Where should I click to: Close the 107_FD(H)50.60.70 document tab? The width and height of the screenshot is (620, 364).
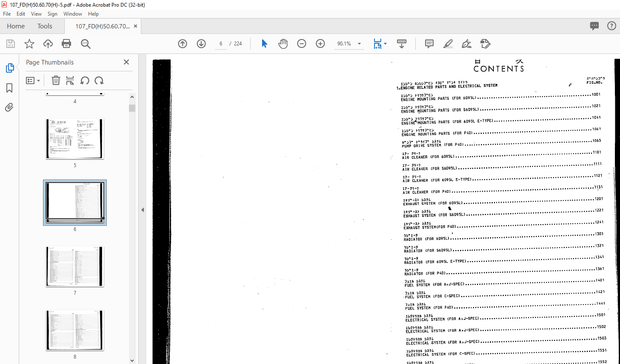click(x=135, y=26)
